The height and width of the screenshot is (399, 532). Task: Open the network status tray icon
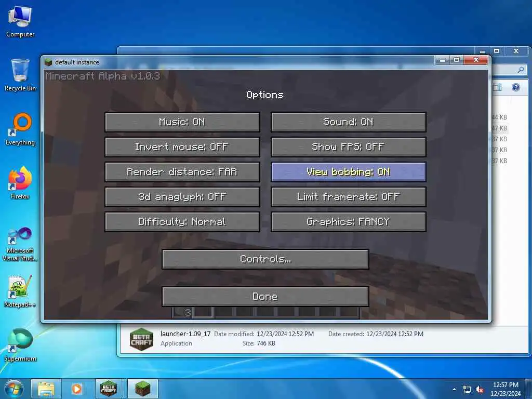point(467,390)
